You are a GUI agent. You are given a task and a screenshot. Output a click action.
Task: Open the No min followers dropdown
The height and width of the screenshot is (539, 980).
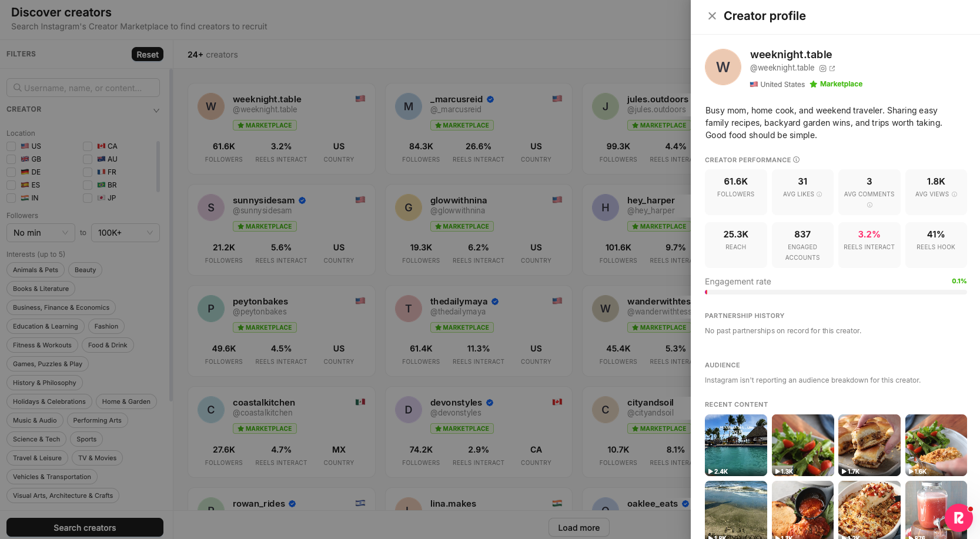pyautogui.click(x=41, y=233)
